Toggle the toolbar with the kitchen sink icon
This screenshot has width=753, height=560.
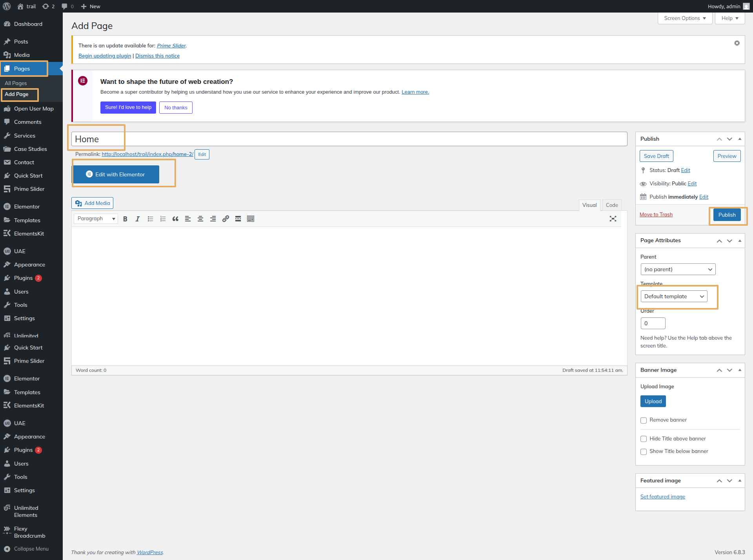[251, 219]
